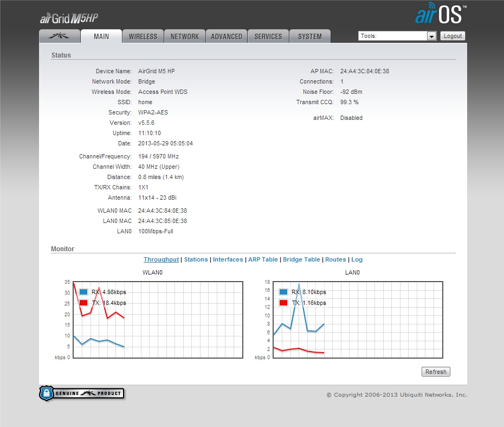Click Wireless Mode Access Point WDS

coord(163,92)
